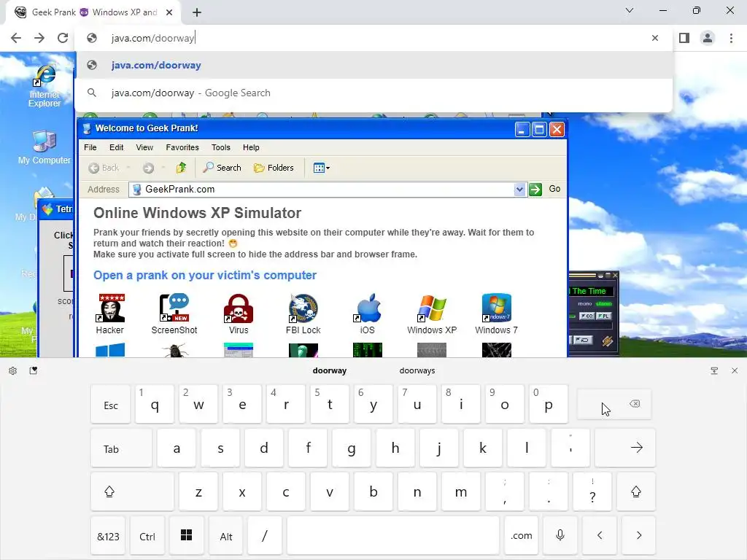Viewport: 747px width, 560px height.
Task: Click the XP Forward arrow button
Action: 148,168
